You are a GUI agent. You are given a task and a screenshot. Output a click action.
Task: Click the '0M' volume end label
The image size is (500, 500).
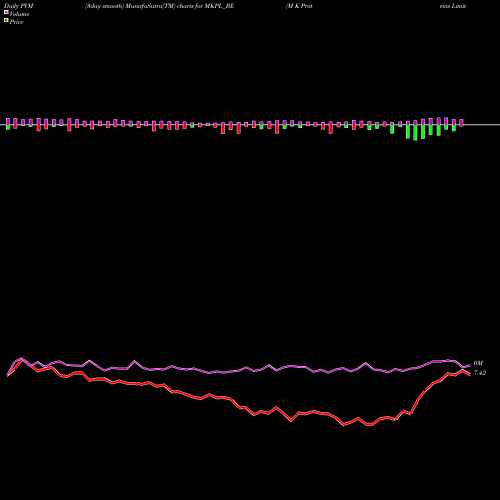click(x=478, y=363)
